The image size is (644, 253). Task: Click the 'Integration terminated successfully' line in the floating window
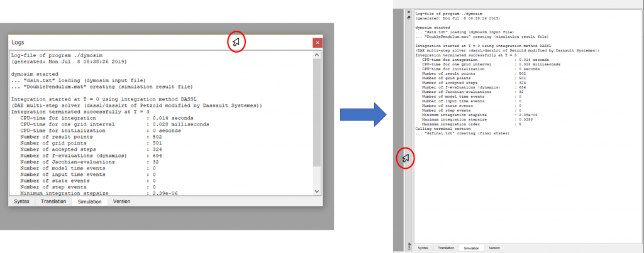(80, 112)
